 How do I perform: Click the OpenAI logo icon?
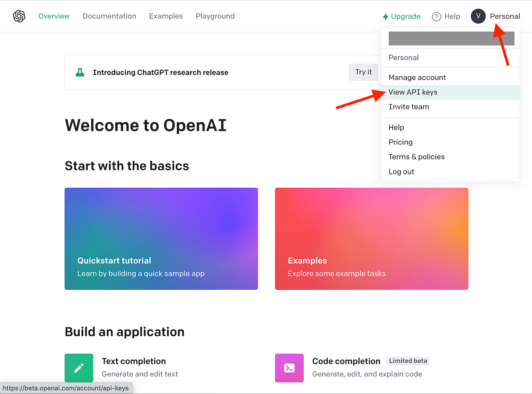tap(19, 16)
